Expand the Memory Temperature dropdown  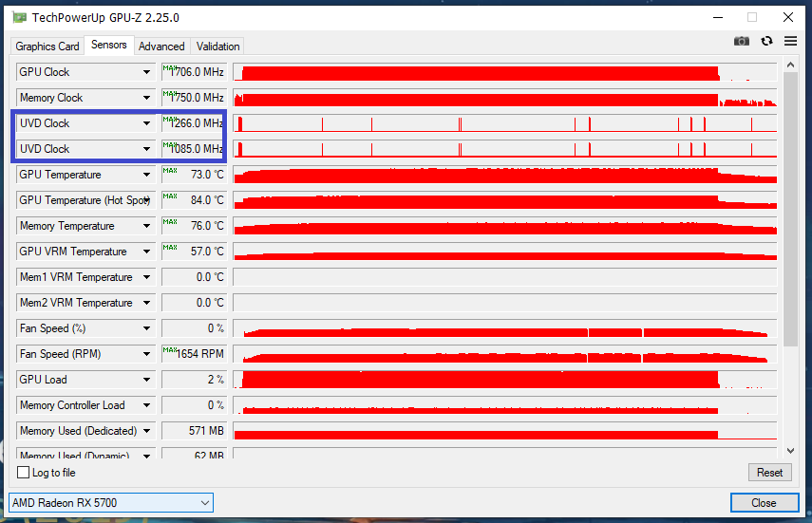coord(146,226)
